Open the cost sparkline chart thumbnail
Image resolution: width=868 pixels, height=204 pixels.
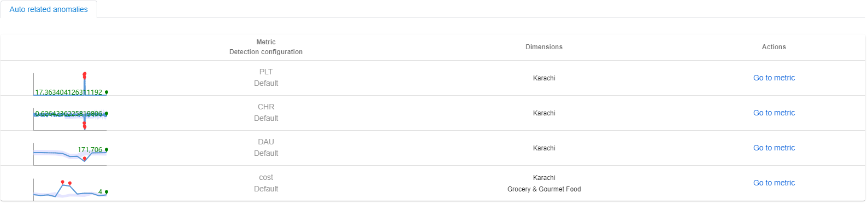70,188
